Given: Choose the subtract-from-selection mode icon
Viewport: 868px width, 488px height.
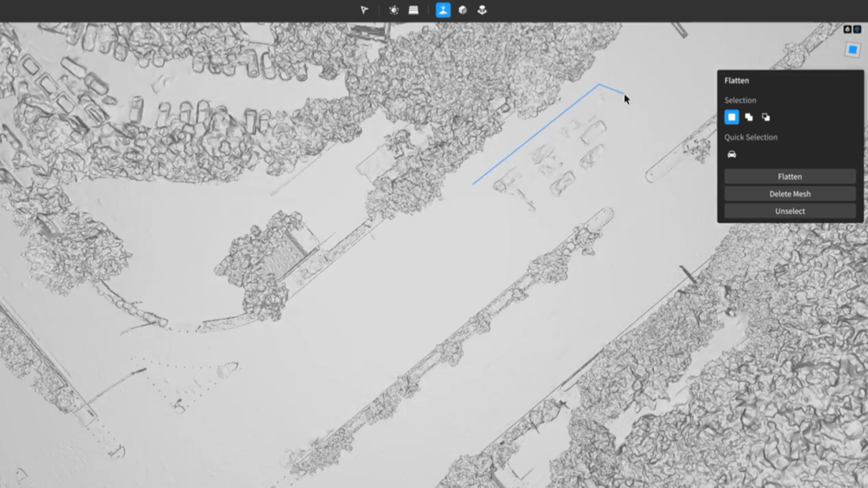Looking at the screenshot, I should point(766,117).
